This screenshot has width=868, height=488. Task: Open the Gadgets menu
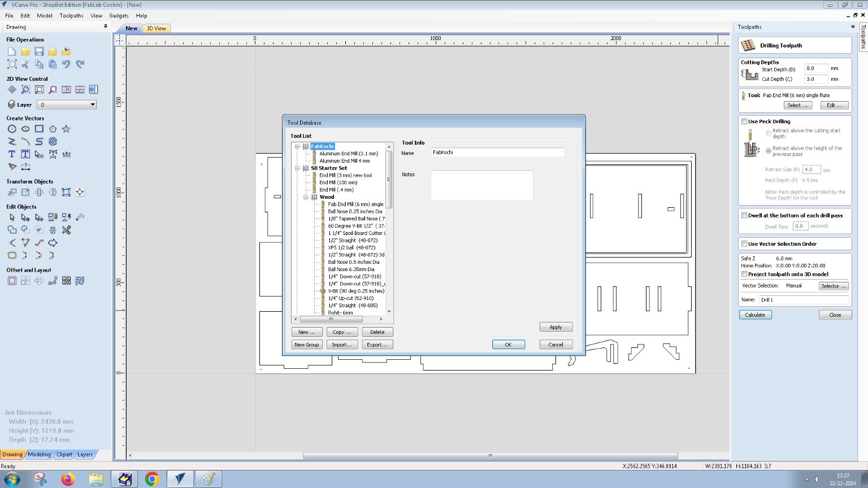(x=119, y=16)
